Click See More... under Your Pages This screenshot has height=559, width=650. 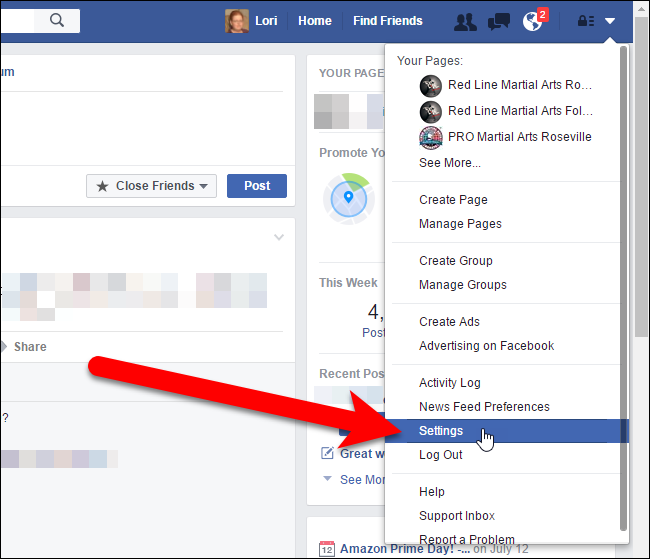[x=450, y=163]
